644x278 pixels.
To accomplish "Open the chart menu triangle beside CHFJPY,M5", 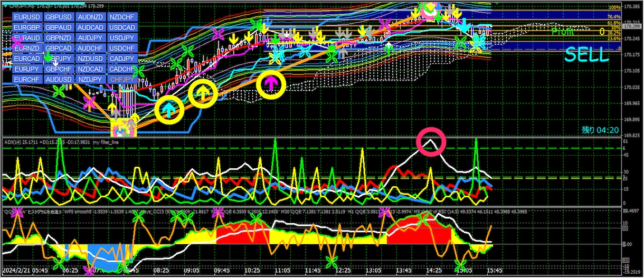I will 5,6.
